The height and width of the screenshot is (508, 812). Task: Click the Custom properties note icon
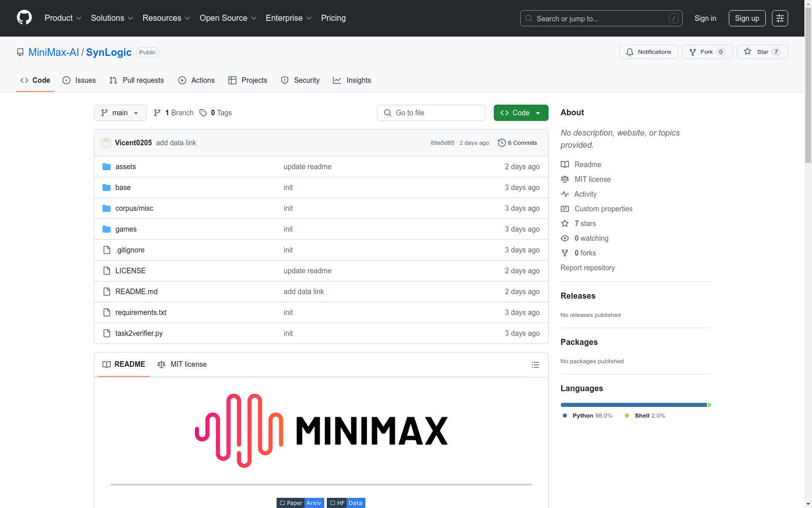point(565,209)
